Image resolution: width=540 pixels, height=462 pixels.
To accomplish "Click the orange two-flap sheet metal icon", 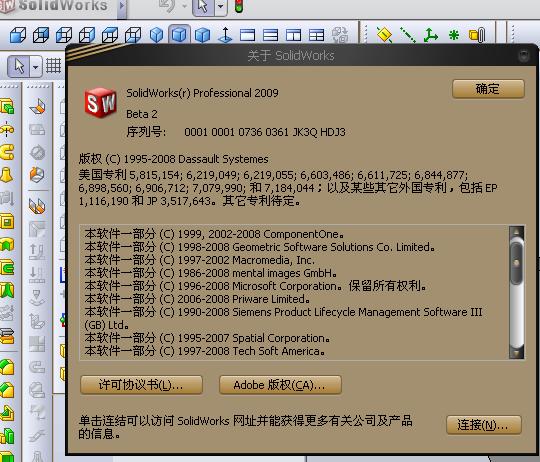I will [37, 206].
